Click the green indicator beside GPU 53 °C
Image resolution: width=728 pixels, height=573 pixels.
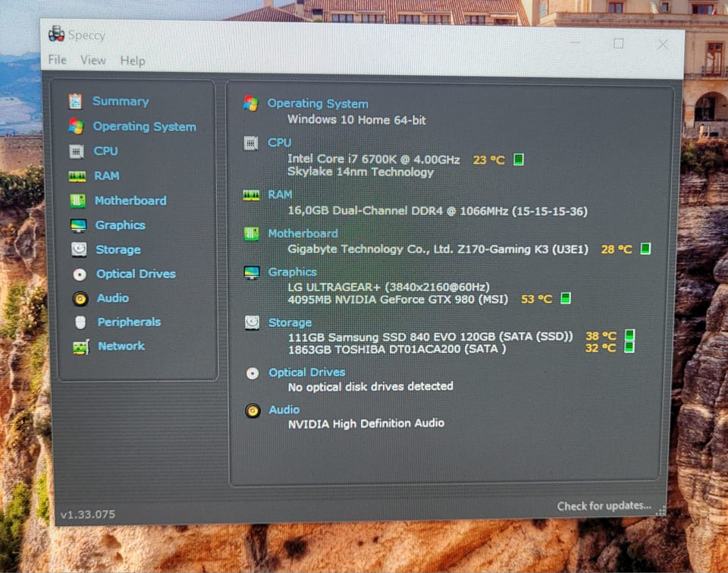(x=566, y=298)
